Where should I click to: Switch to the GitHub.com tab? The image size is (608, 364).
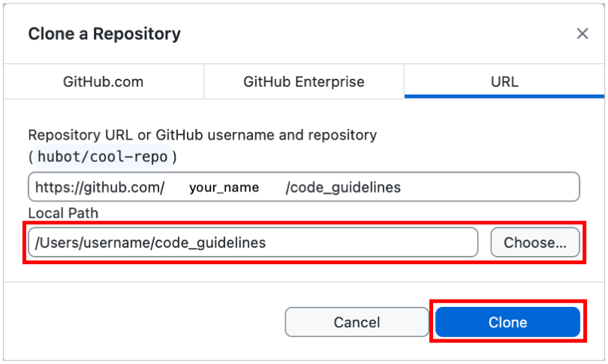point(104,81)
